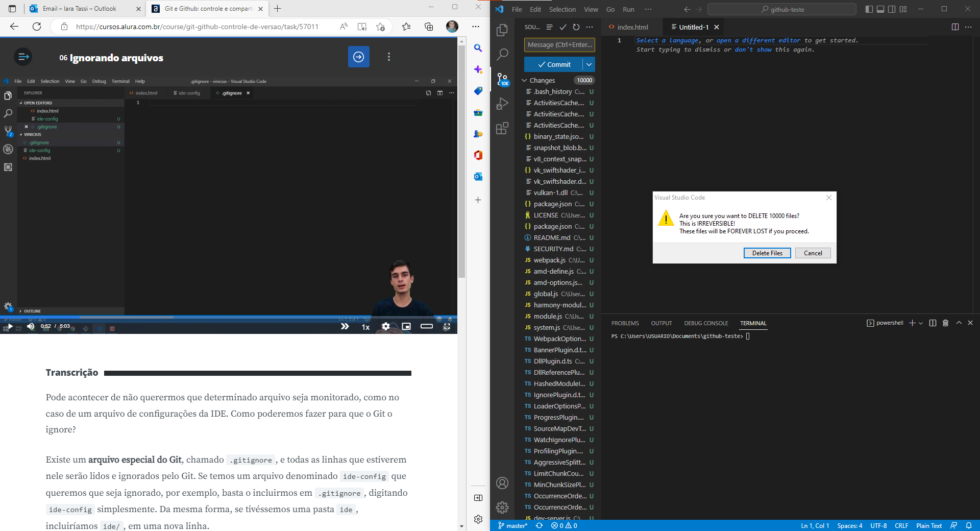Image resolution: width=980 pixels, height=531 pixels.
Task: Change end-of-line sequence CRLF
Action: tap(901, 525)
